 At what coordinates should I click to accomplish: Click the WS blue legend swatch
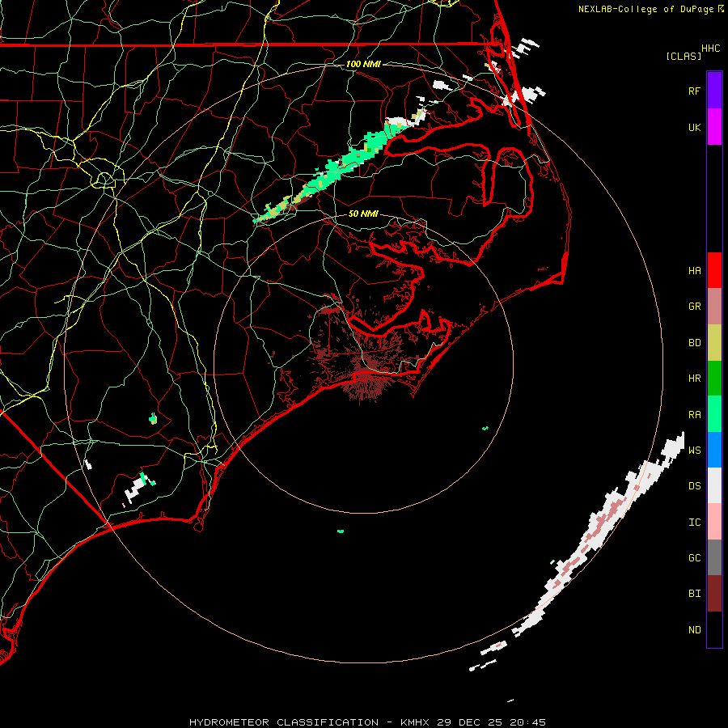coord(714,450)
